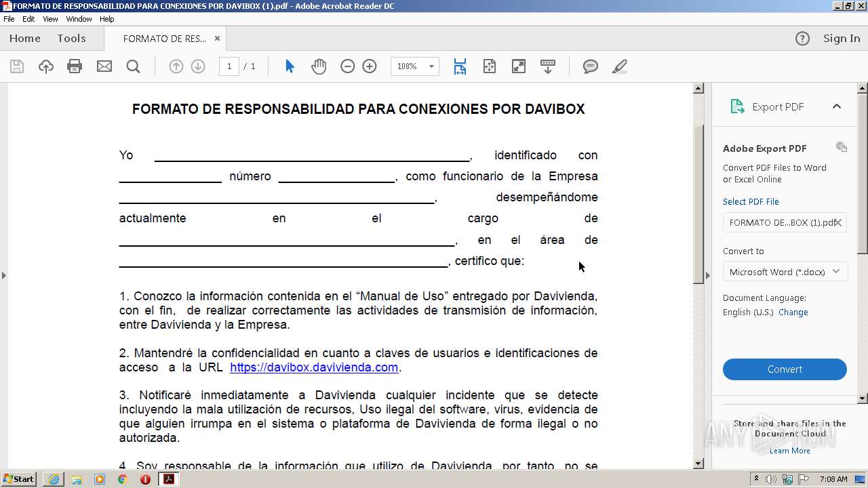Open the Help menu
This screenshot has width=868, height=488.
click(107, 19)
